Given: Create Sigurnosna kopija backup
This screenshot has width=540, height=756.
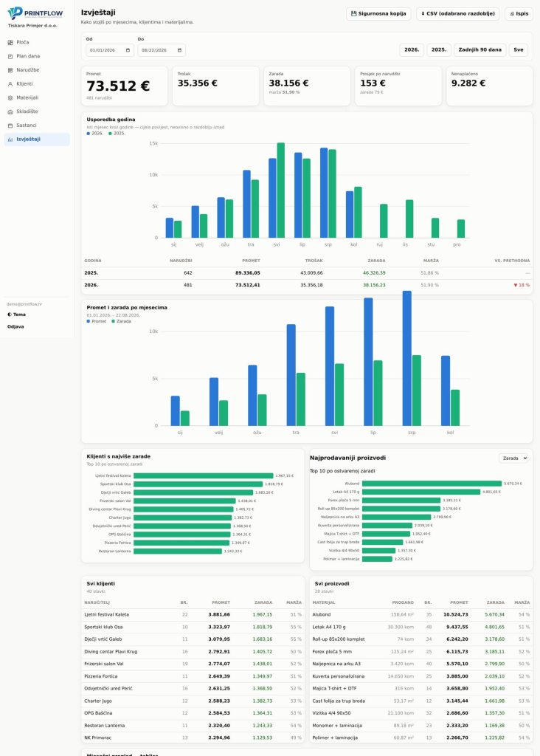Looking at the screenshot, I should coord(378,13).
